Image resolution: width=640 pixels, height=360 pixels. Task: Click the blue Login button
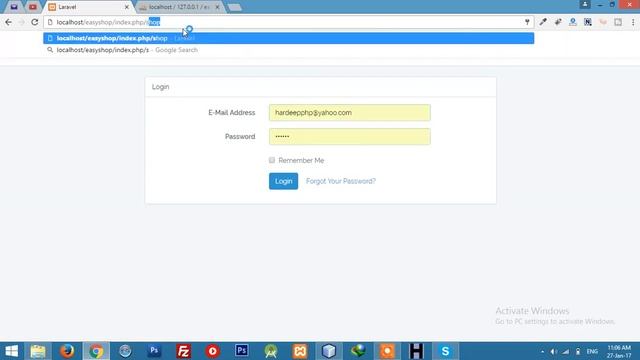click(283, 181)
